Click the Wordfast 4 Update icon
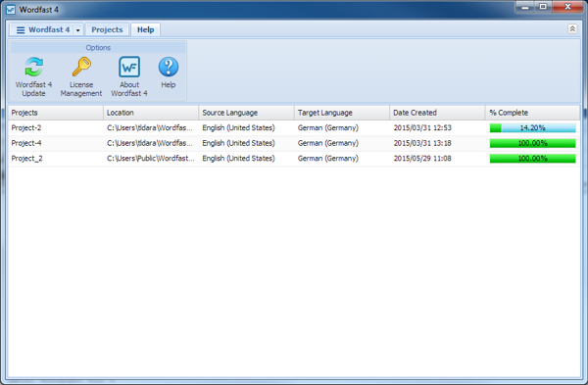Viewport: 588px width, 385px height. click(33, 67)
